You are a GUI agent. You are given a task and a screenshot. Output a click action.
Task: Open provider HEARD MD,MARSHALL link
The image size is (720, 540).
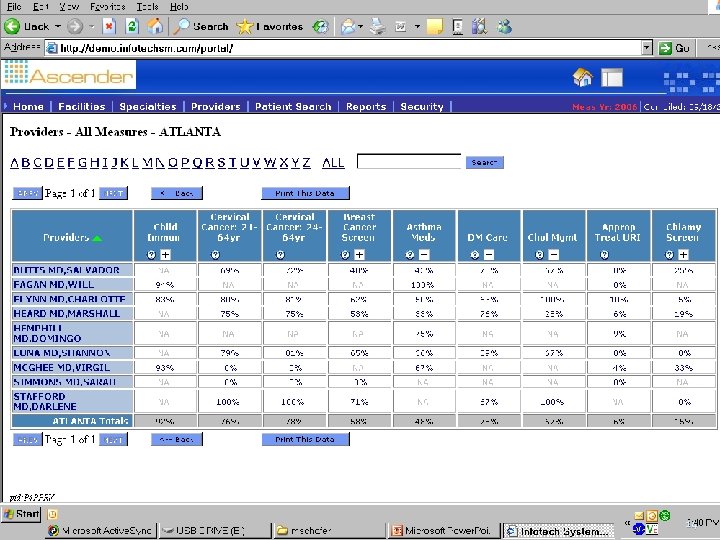67,314
